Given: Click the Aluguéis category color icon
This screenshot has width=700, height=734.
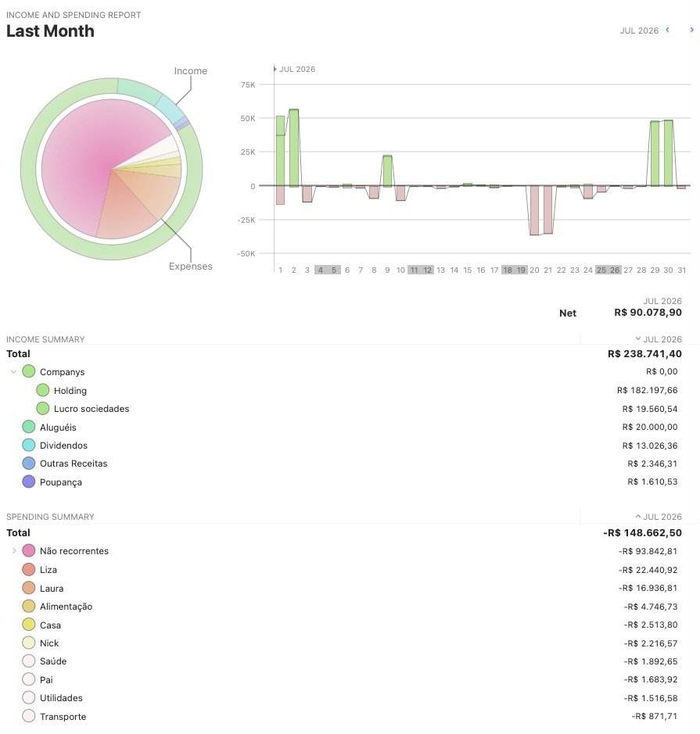Looking at the screenshot, I should pos(29,427).
